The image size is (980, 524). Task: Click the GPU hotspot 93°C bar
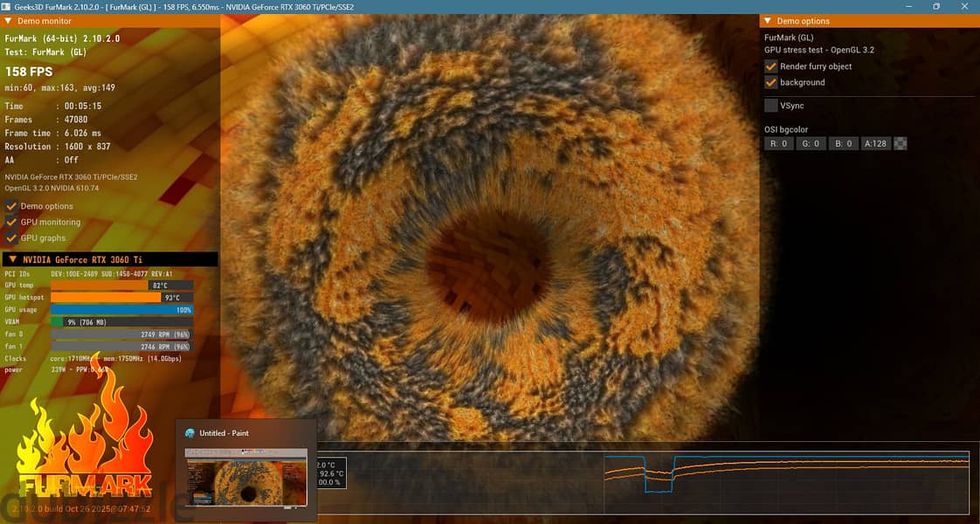(122, 297)
